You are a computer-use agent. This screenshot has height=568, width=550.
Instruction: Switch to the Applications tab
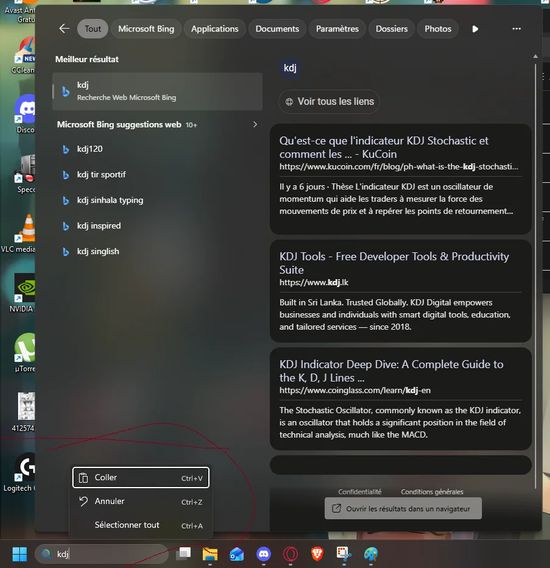[214, 29]
